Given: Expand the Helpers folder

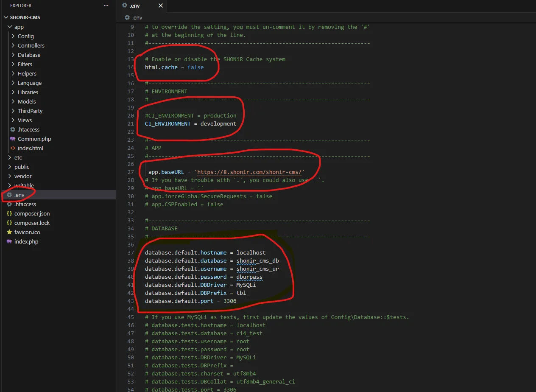Looking at the screenshot, I should 13,73.
